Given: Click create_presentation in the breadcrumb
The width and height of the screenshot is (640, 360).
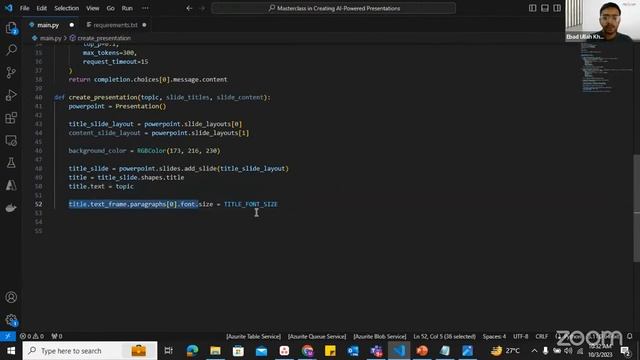Looking at the screenshot, I should click(x=104, y=38).
